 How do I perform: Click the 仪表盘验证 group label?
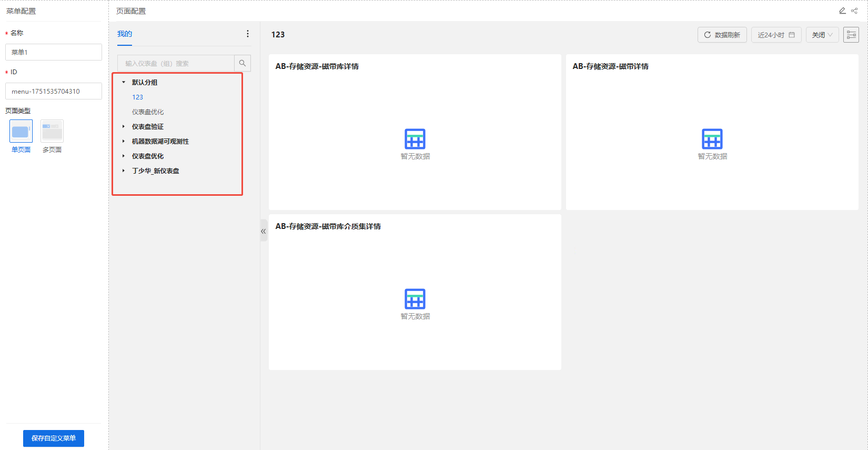tap(148, 126)
